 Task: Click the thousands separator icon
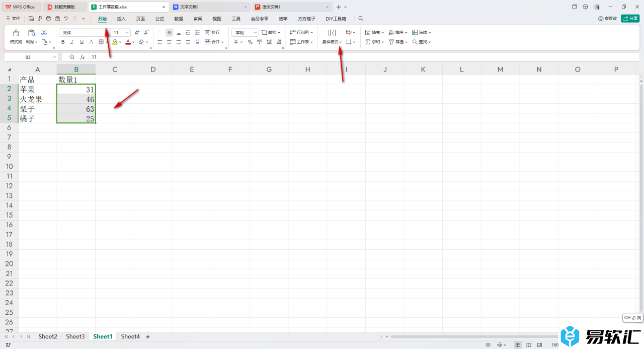click(x=259, y=42)
